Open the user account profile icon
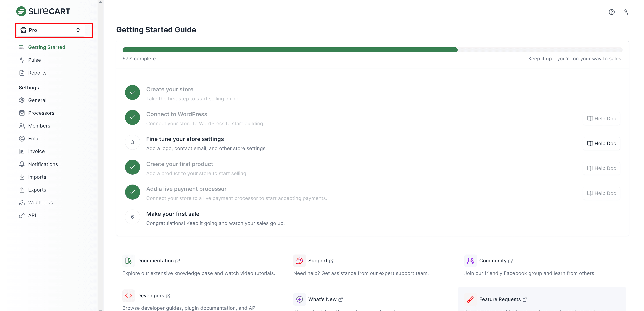 click(x=625, y=12)
